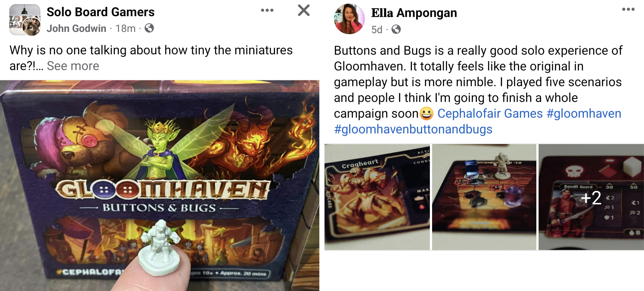Show the +2 more photos overlay
Screen dimensions: 644x291
[591, 197]
